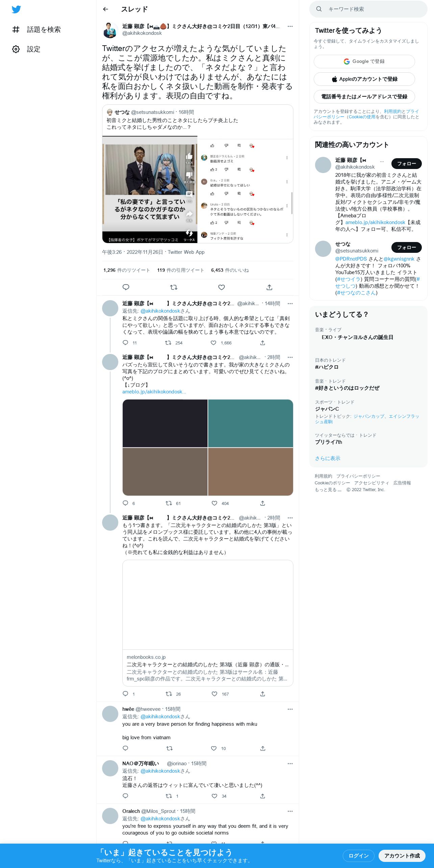Open more options on Oralech's reply

pos(290,811)
